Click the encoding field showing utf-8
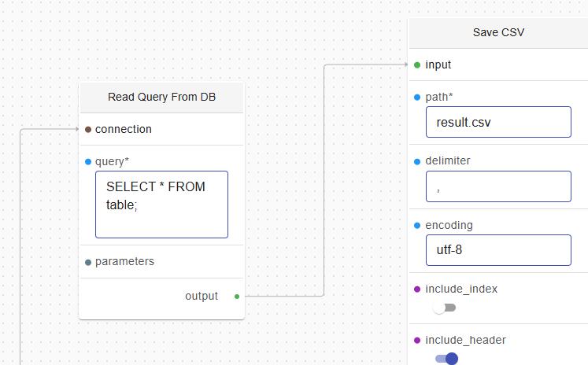 pyautogui.click(x=498, y=250)
